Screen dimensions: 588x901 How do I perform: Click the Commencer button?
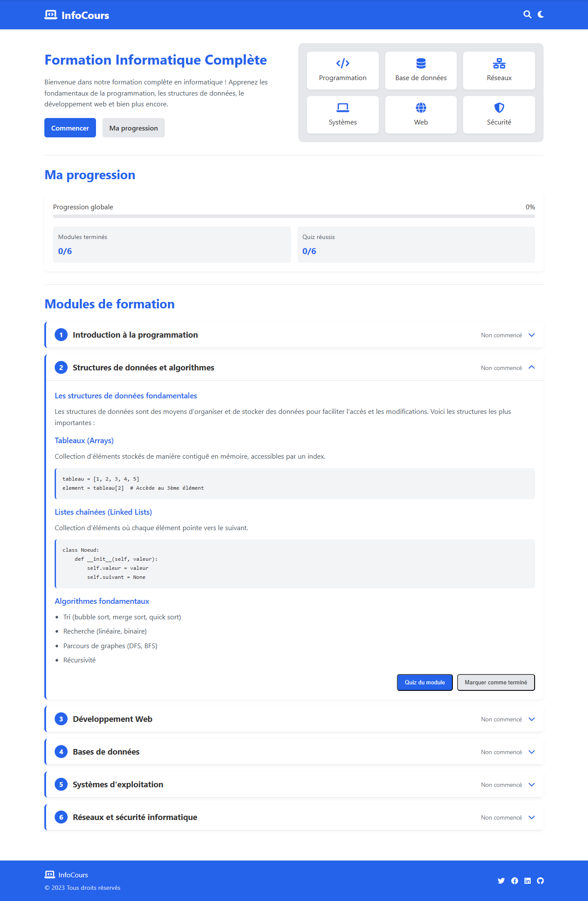pos(70,128)
